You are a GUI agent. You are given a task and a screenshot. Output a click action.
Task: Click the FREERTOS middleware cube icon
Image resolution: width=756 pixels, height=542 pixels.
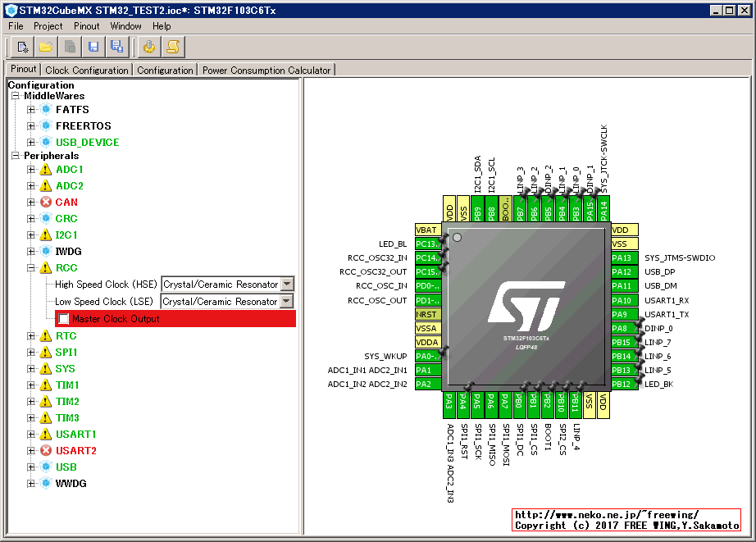46,125
